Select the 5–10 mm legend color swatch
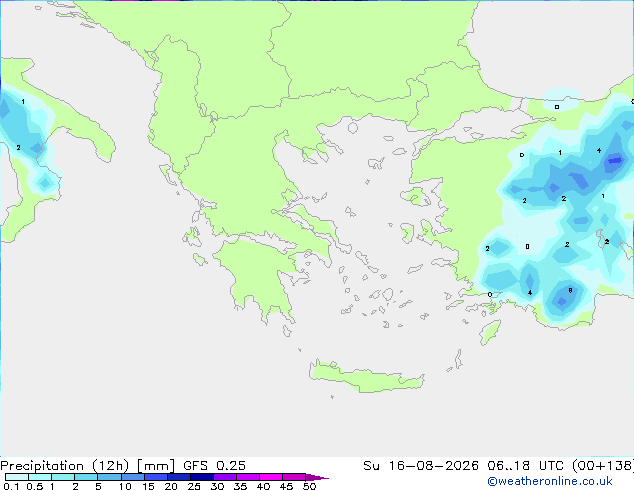Screen dimensions: 634x490 (110, 477)
